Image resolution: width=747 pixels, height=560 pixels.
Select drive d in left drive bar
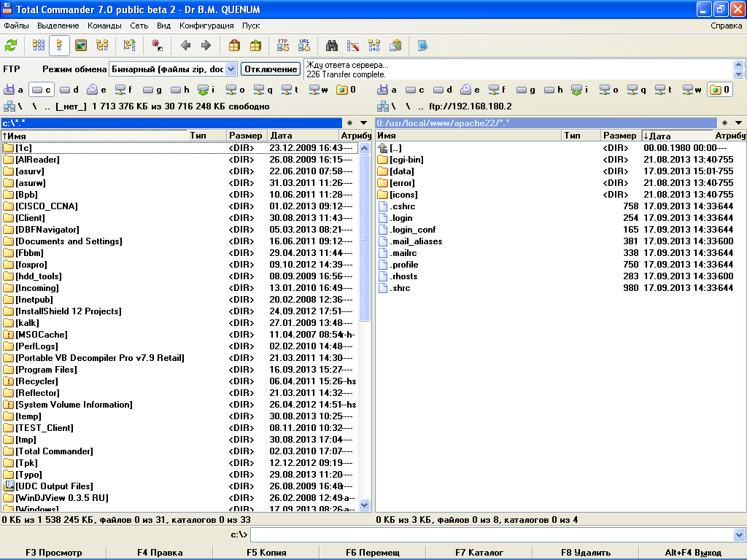(x=69, y=90)
